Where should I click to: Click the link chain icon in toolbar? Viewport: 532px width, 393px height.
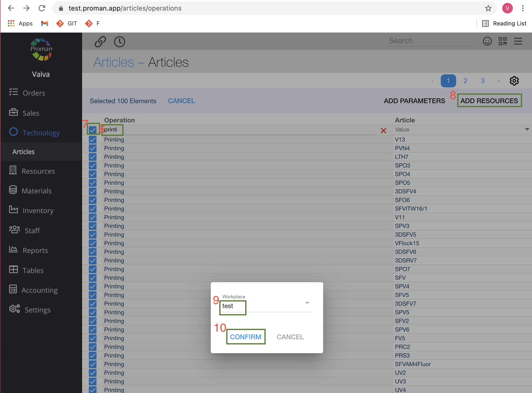click(100, 42)
